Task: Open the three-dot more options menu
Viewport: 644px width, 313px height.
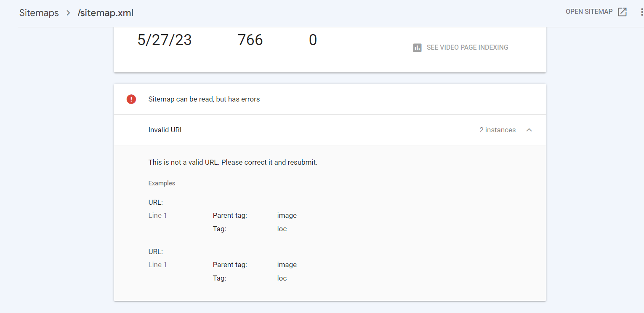Action: click(641, 12)
